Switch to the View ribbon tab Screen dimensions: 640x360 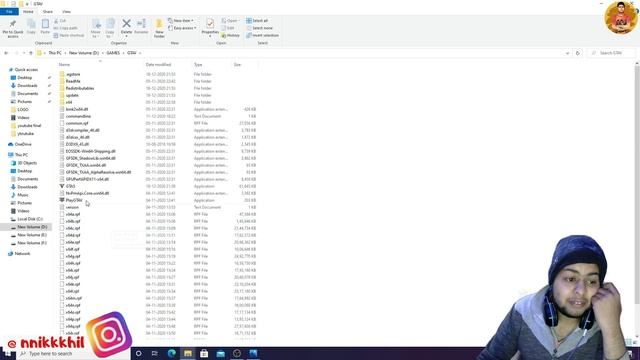66,12
